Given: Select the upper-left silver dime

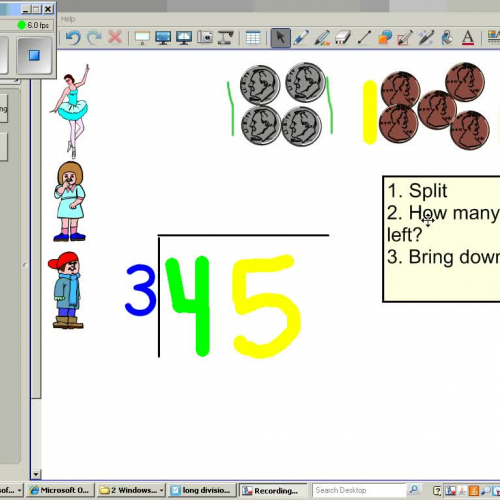Looking at the screenshot, I should click(260, 85).
